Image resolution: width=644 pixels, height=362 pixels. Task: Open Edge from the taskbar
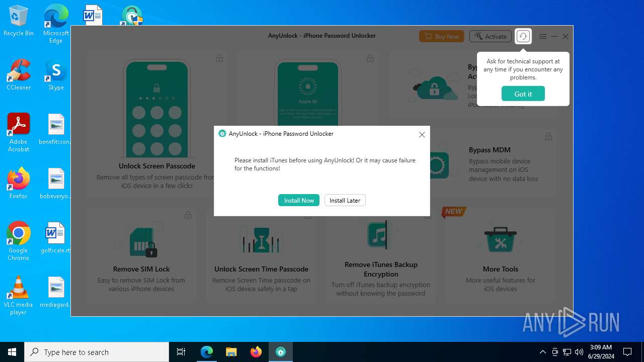(207, 352)
